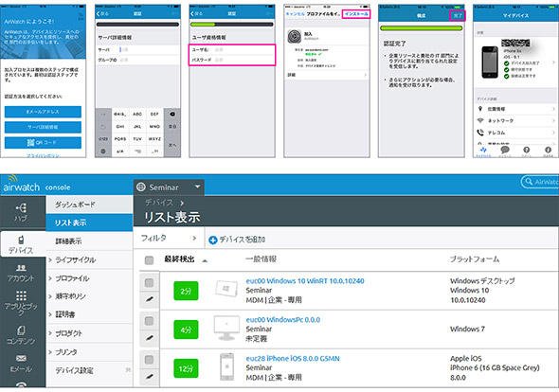This screenshot has width=559, height=392.
Task: Open euc00 Windows 10 WinRT device link
Action: [305, 281]
